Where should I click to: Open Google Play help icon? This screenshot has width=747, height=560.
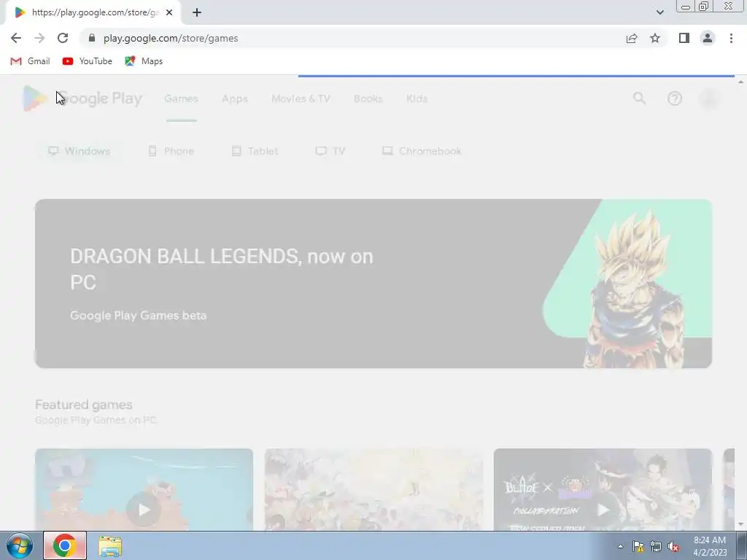[x=675, y=98]
